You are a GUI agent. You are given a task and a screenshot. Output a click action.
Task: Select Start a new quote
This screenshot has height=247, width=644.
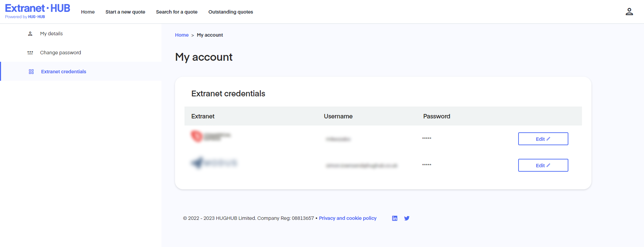pyautogui.click(x=125, y=12)
